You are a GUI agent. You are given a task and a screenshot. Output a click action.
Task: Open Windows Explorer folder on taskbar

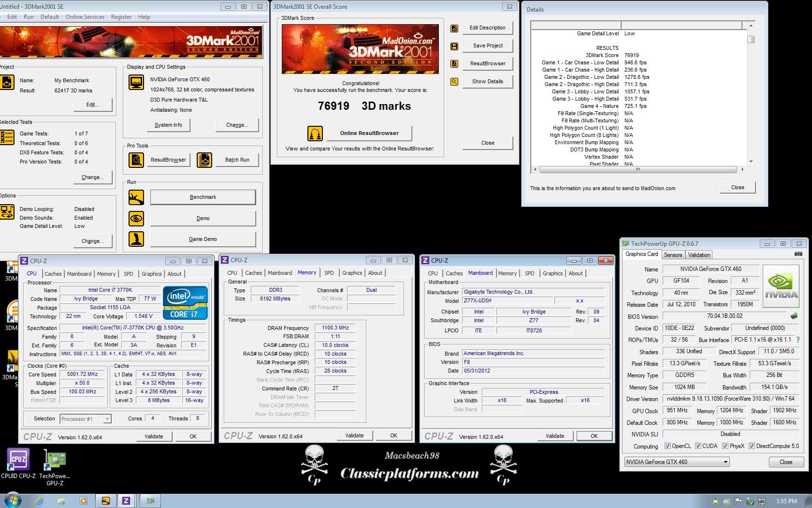click(61, 501)
